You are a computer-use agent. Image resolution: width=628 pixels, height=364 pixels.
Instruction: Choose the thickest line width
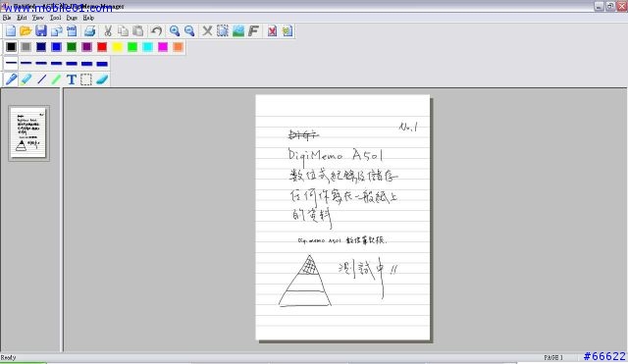tap(102, 63)
